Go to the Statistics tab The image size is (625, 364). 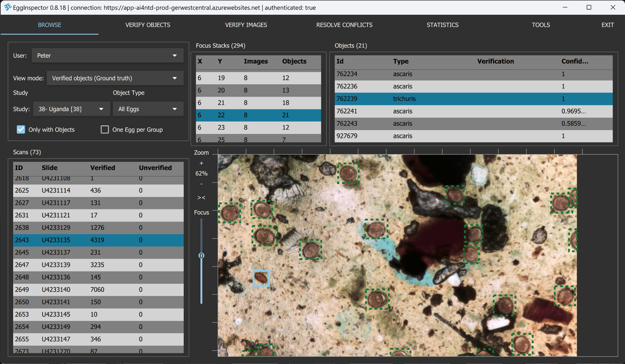442,25
